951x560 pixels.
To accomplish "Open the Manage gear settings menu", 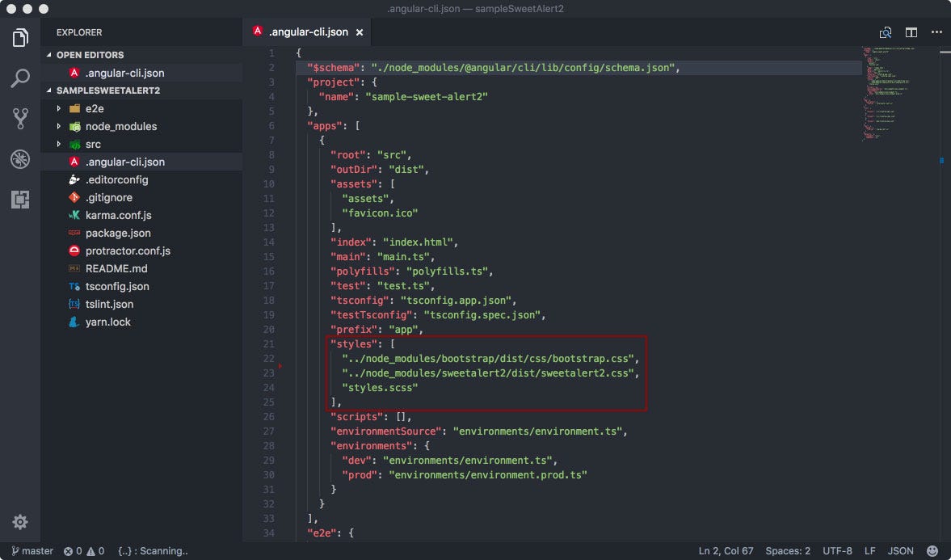I will 20,522.
